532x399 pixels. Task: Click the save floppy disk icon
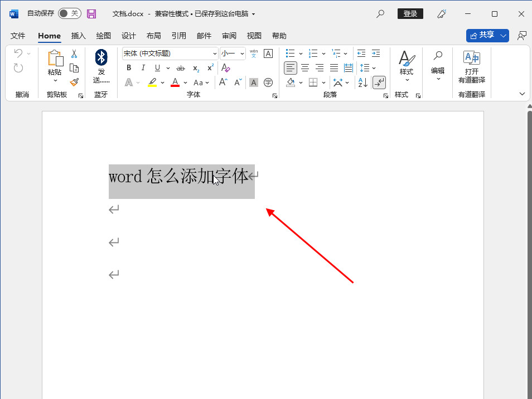[91, 13]
